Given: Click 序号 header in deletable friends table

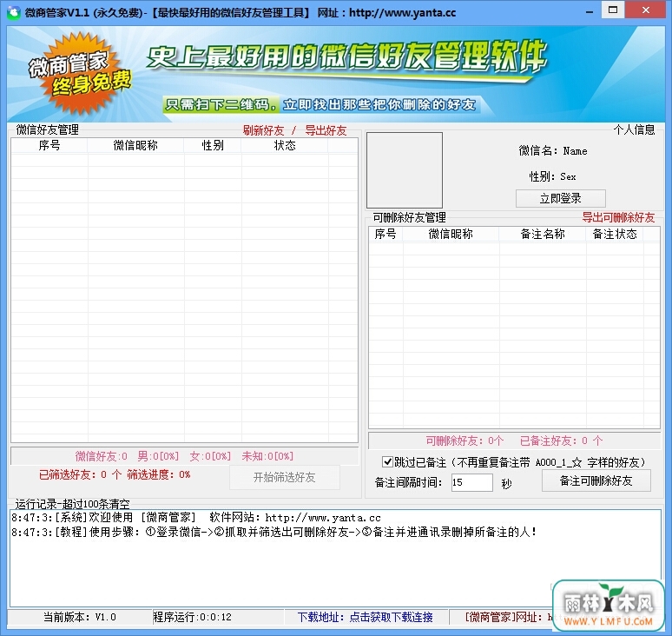Looking at the screenshot, I should pyautogui.click(x=385, y=234).
